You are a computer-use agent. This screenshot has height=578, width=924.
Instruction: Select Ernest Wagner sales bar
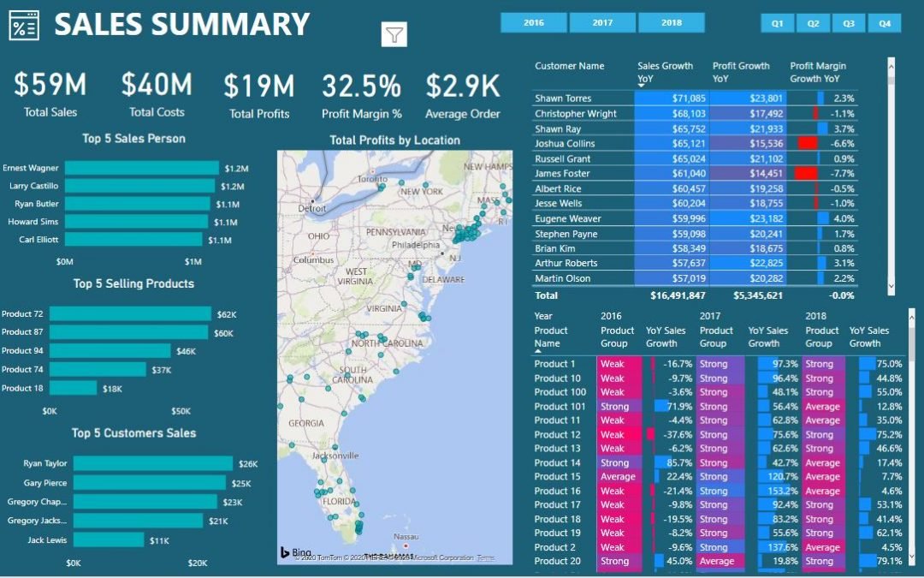coord(142,168)
